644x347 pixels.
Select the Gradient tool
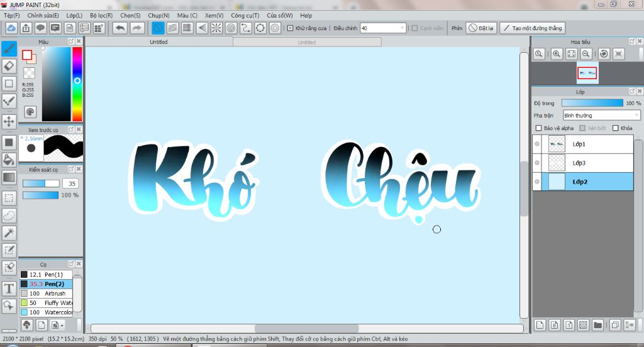click(9, 177)
